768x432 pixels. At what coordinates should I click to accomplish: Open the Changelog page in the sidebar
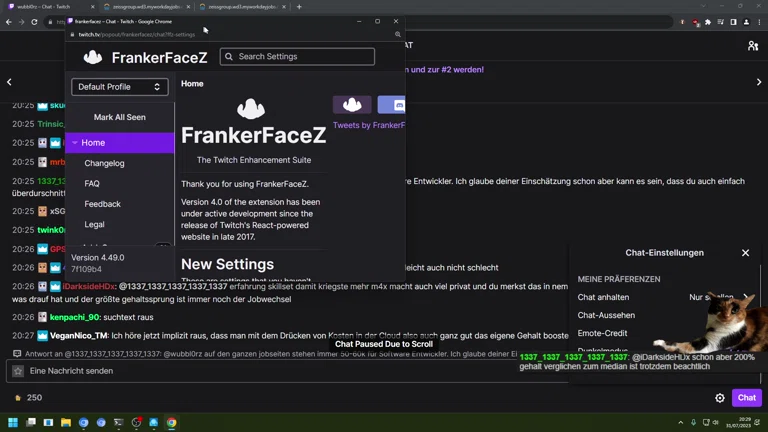click(x=104, y=163)
